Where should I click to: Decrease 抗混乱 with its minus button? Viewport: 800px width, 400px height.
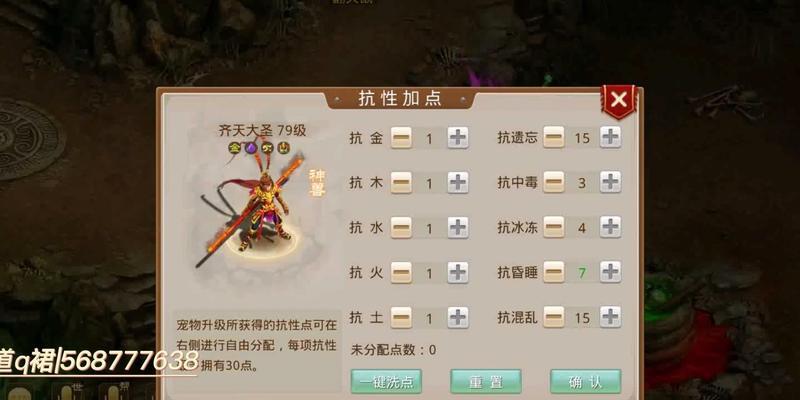554,316
